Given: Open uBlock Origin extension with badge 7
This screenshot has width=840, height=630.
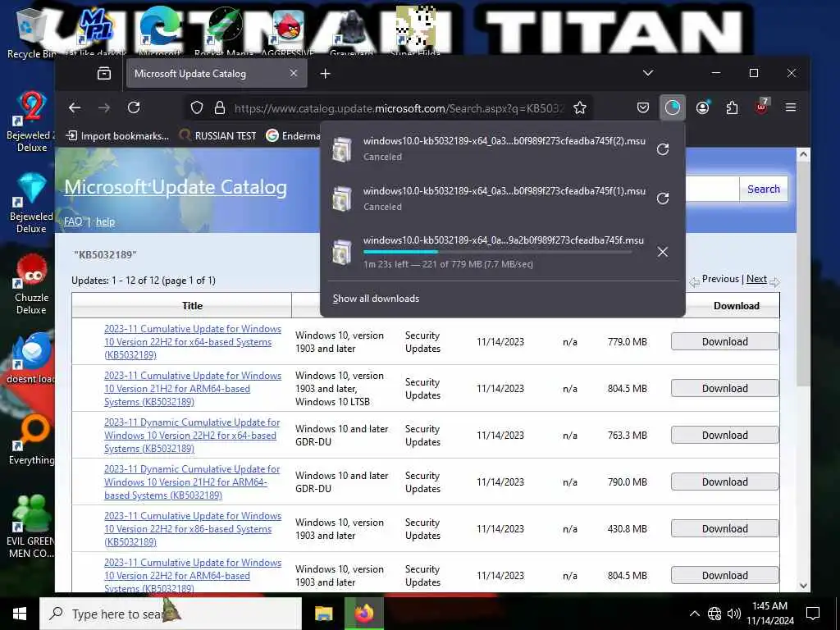Looking at the screenshot, I should click(761, 106).
